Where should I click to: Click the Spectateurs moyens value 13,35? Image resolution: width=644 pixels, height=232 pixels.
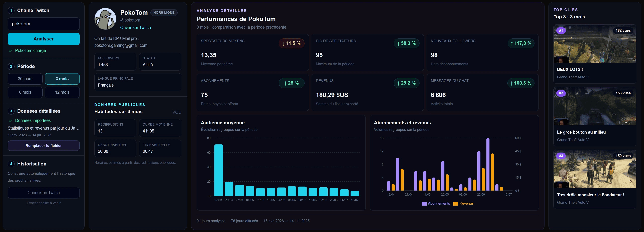(208, 55)
